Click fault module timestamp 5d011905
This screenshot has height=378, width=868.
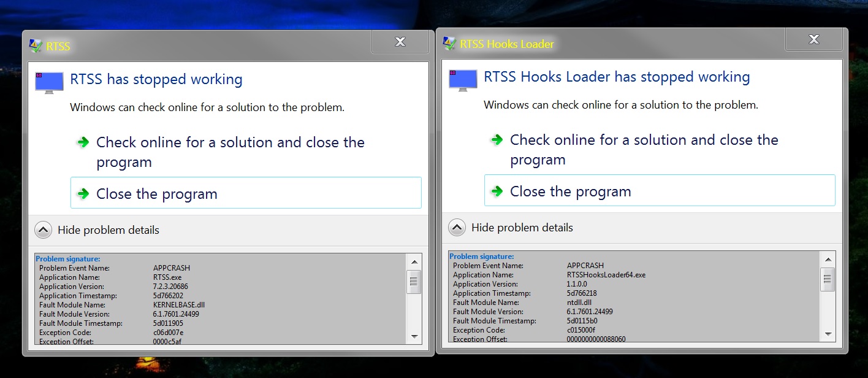pyautogui.click(x=168, y=323)
